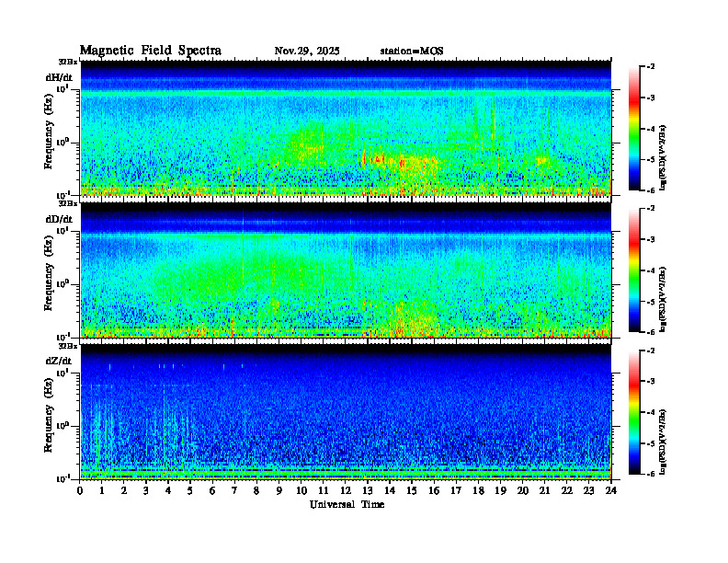This screenshot has width=728, height=563.
Task: Click the "station=MOS" label
Action: pos(412,52)
